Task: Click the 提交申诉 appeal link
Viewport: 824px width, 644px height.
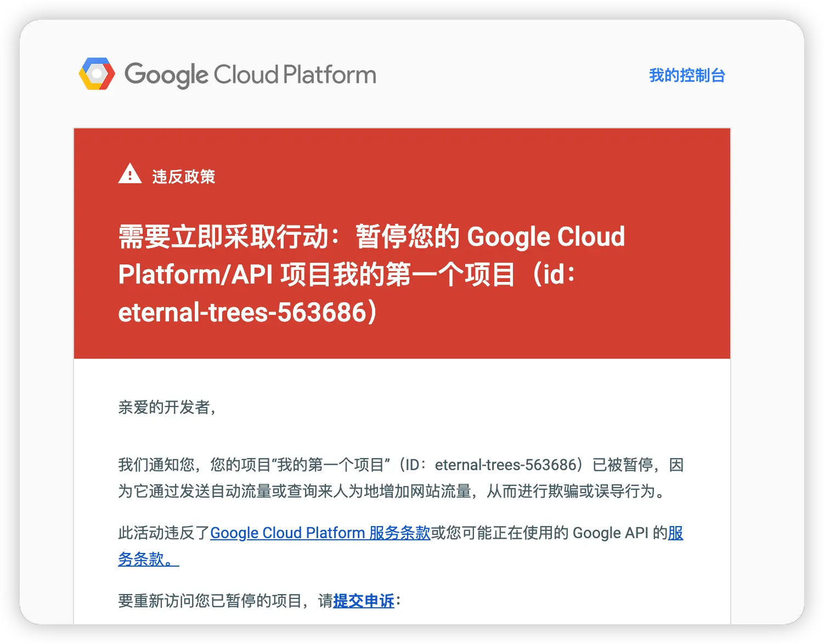Action: click(364, 601)
